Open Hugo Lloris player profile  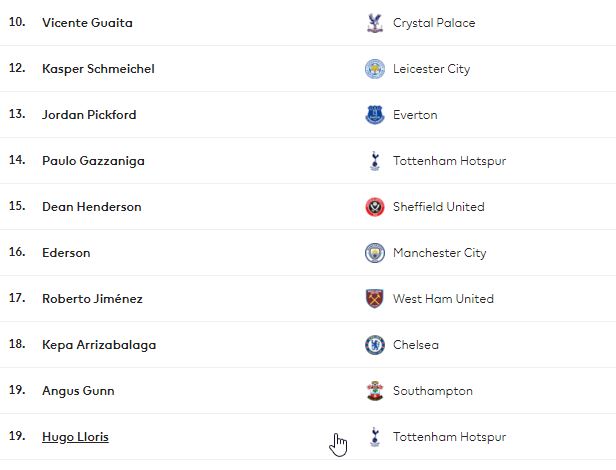[x=75, y=437]
